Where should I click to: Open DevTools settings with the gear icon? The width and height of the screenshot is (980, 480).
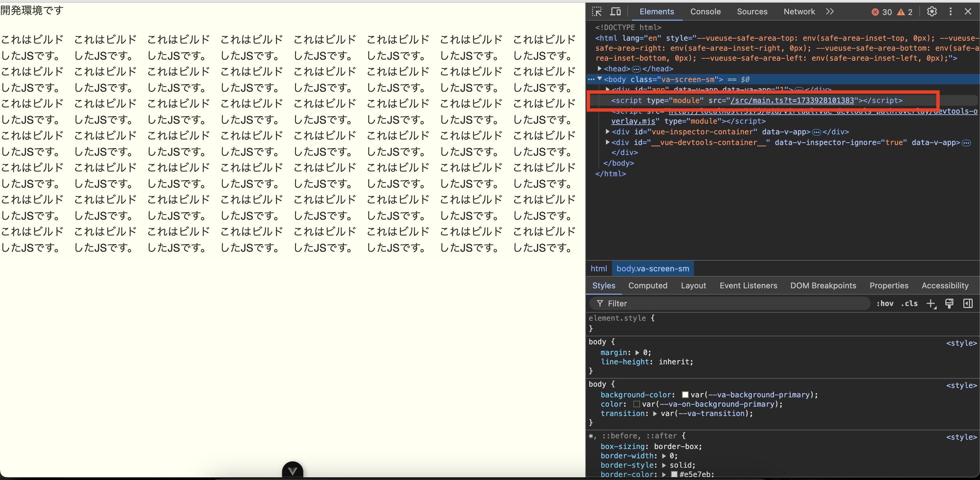pyautogui.click(x=931, y=11)
